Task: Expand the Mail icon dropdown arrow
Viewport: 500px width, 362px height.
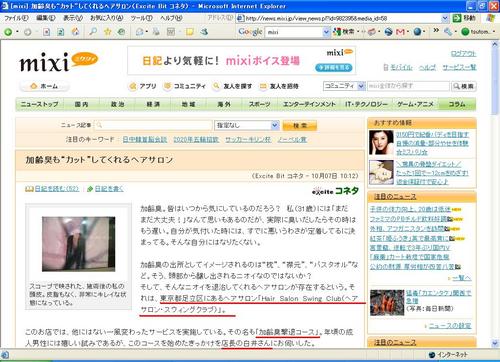Action: pos(147,32)
